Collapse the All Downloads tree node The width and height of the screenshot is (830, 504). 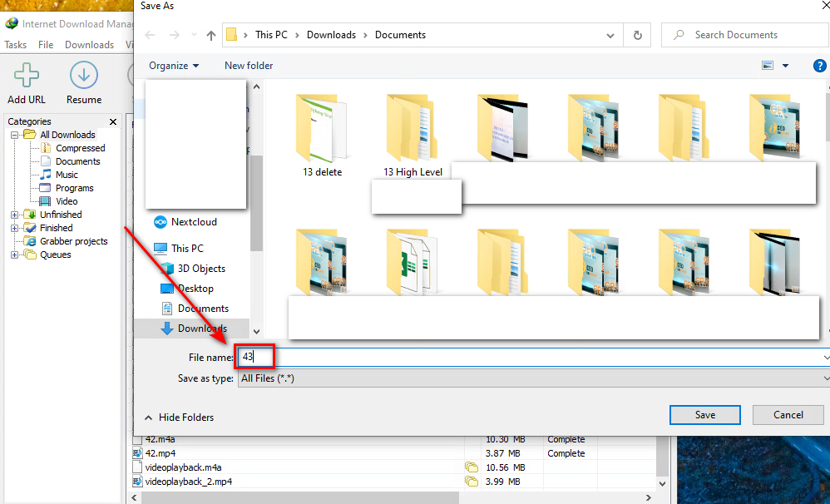[x=15, y=135]
